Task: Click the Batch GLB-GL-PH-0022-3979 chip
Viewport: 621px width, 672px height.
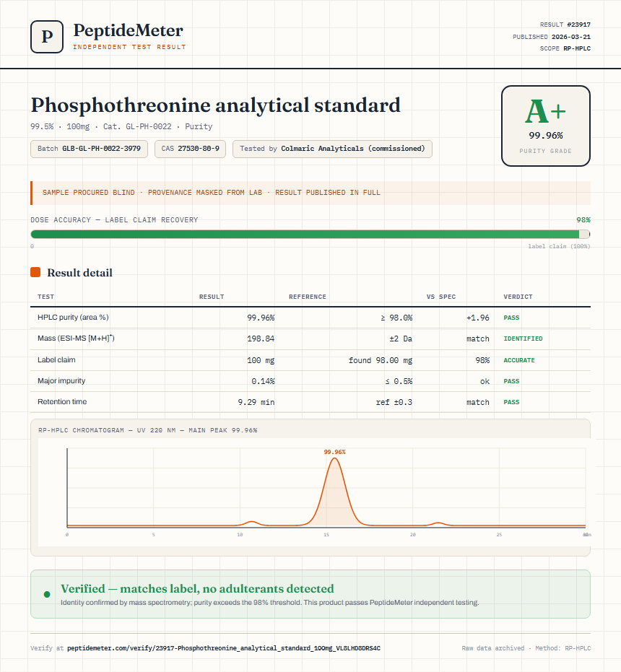Action: [90, 149]
